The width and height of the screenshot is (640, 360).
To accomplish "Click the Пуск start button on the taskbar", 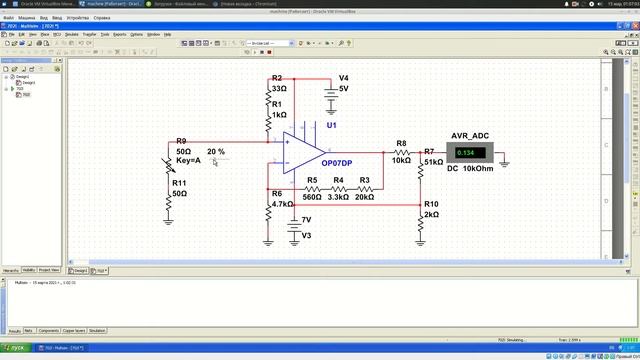I will 15,348.
